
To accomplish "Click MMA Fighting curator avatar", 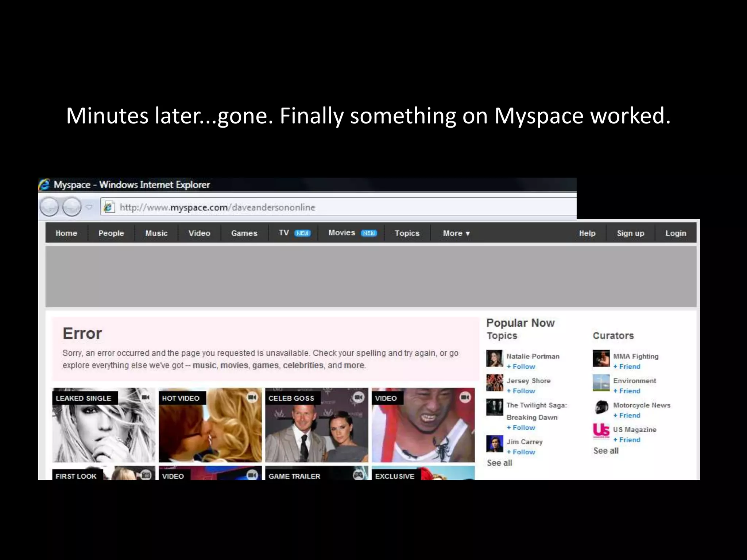I will [601, 358].
